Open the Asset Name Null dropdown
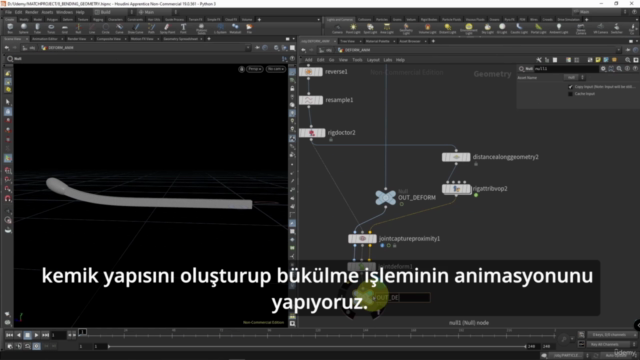 575,78
